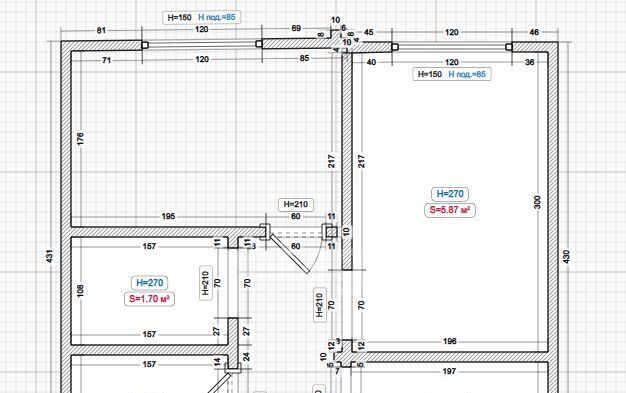
Task: Select the 195 wall length dimension
Action: [x=168, y=216]
